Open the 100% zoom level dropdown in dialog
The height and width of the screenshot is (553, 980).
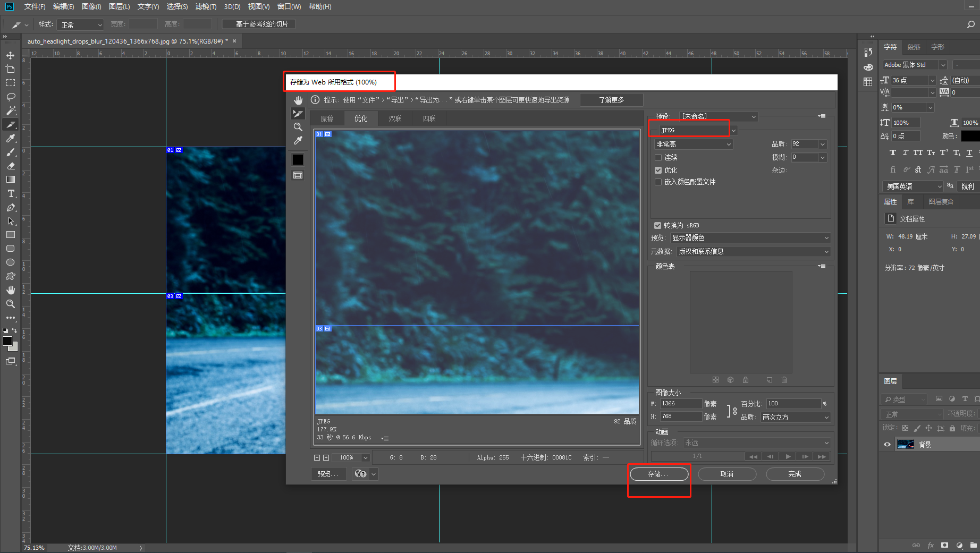click(x=365, y=458)
